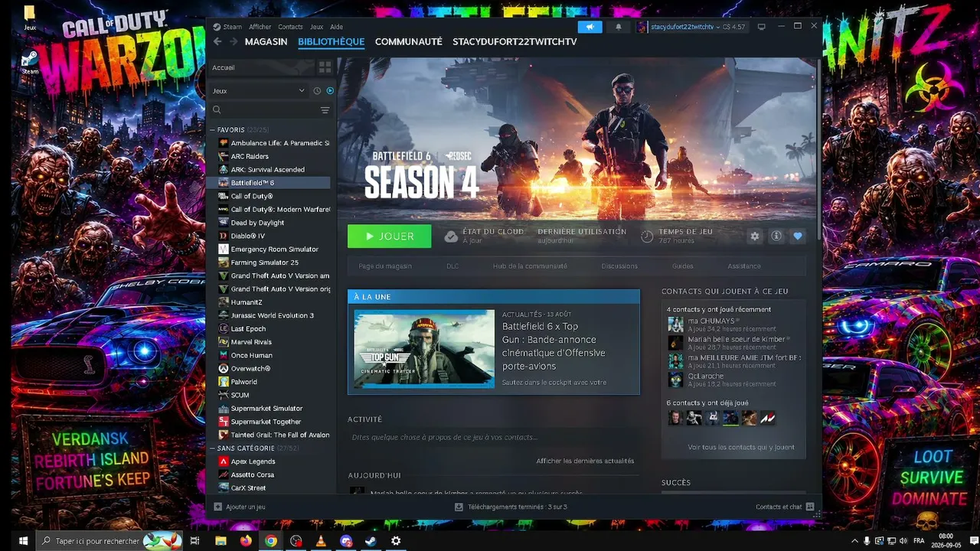Open Firefox from the taskbar

(x=246, y=541)
